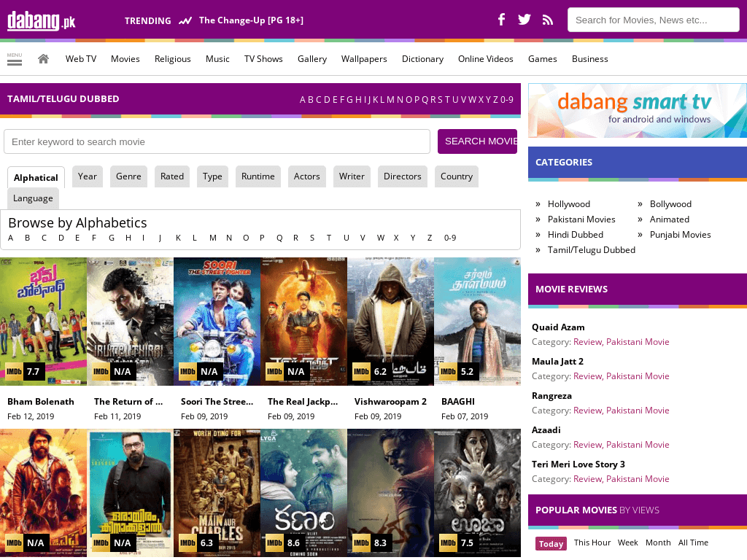Switch to the Rated tab
The height and width of the screenshot is (560, 747).
point(172,176)
